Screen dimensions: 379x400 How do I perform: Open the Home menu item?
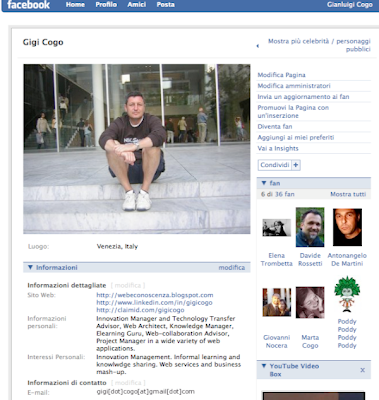[x=75, y=5]
